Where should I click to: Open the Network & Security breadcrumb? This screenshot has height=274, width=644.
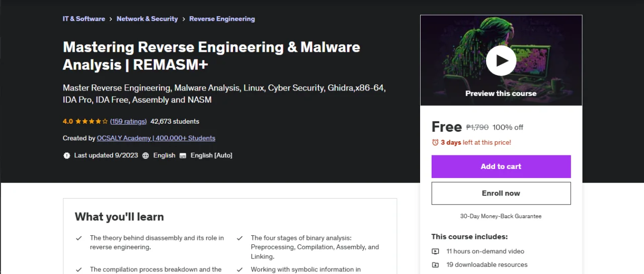coord(147,19)
